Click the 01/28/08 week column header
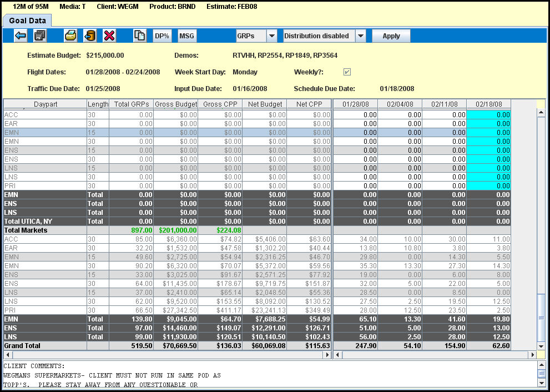550x392 pixels. 356,104
